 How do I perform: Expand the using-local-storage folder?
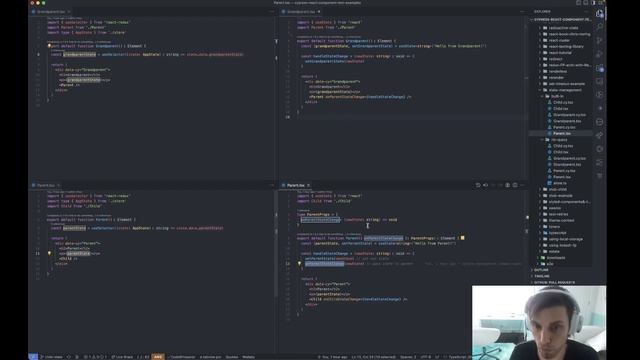[565, 239]
